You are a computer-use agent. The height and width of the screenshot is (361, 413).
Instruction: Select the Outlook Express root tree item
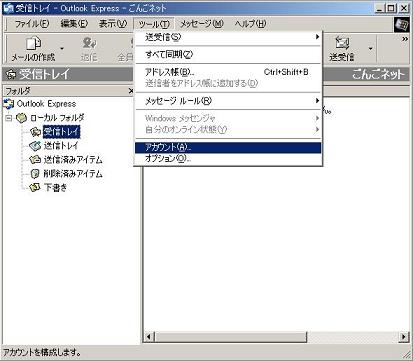pyautogui.click(x=46, y=104)
